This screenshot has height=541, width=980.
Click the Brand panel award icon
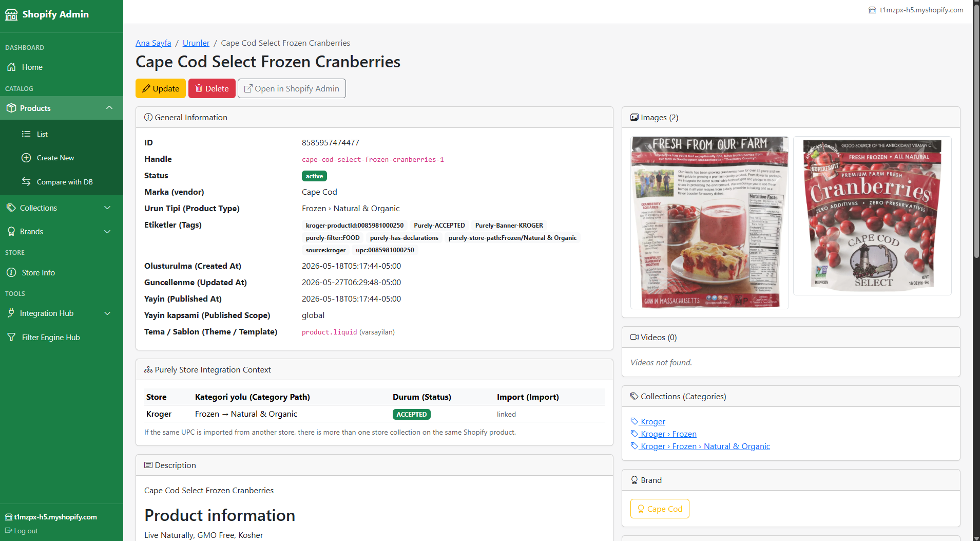(x=635, y=480)
